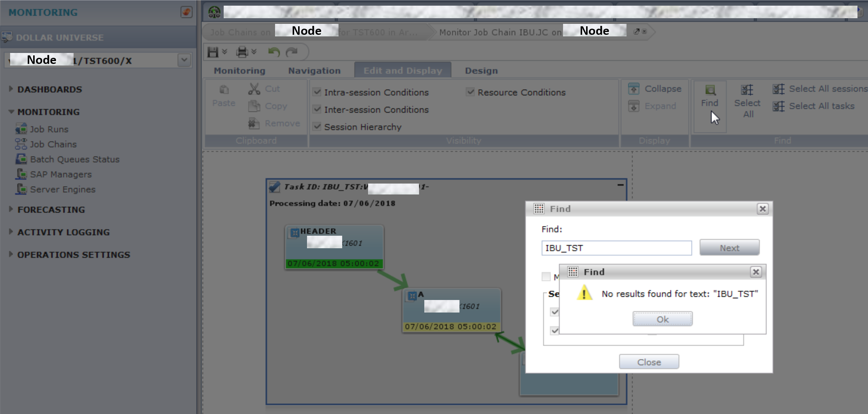Switch to the Design tab
Image resolution: width=868 pixels, height=414 pixels.
481,71
